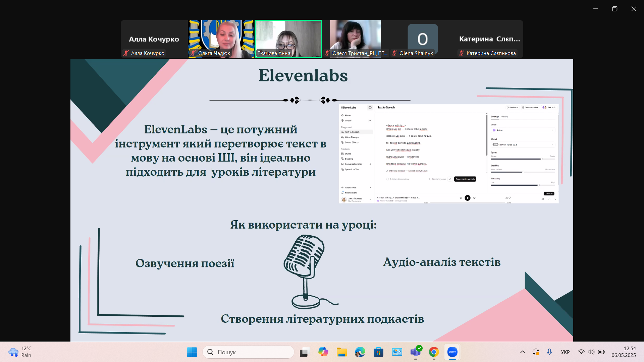Open the Zoom app in taskbar

pos(452,352)
